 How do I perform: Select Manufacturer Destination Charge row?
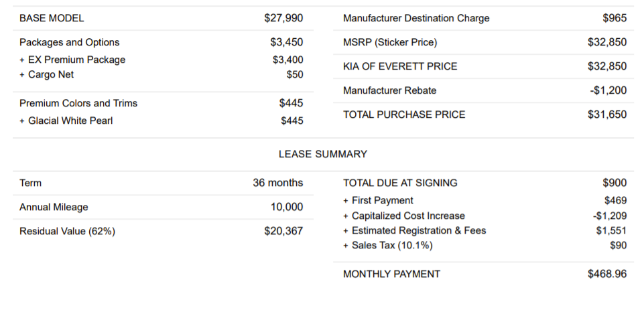coord(483,18)
